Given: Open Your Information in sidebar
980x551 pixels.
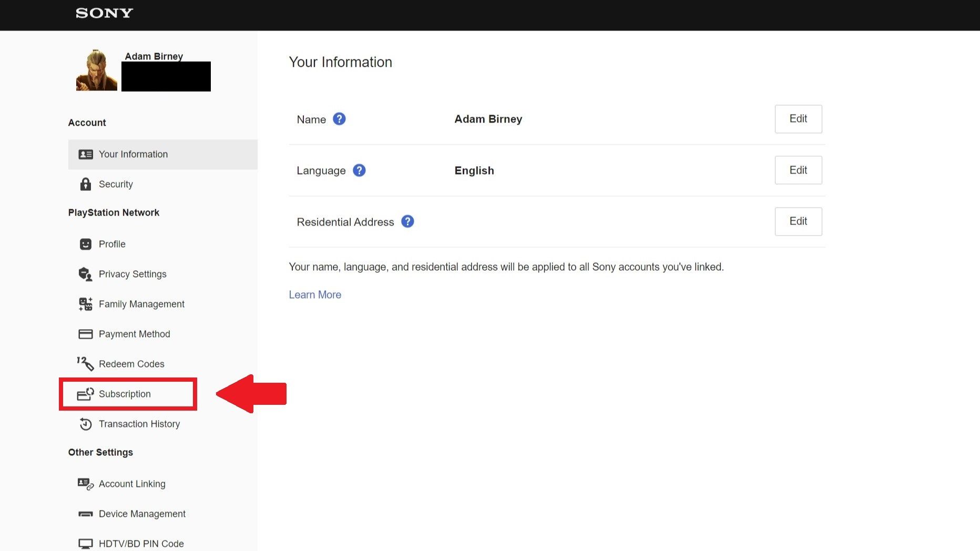Looking at the screenshot, I should point(133,154).
